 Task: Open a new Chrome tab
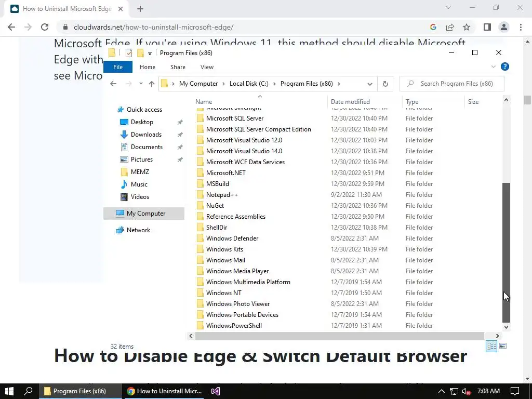point(140,9)
